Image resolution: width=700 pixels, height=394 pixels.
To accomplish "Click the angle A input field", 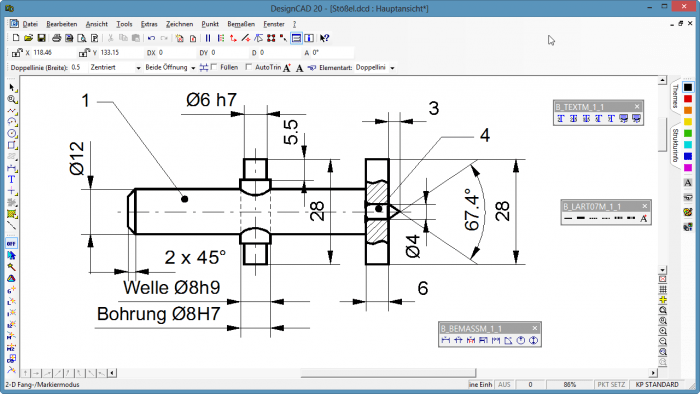I will pyautogui.click(x=332, y=53).
